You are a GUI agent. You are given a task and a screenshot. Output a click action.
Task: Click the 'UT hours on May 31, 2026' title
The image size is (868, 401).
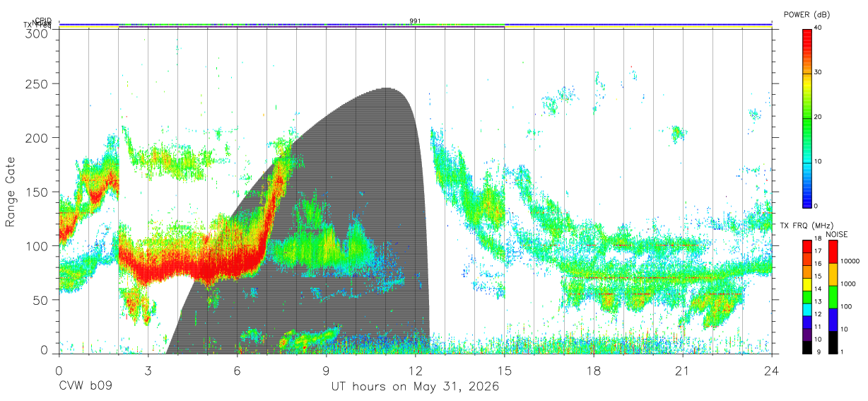click(x=416, y=387)
